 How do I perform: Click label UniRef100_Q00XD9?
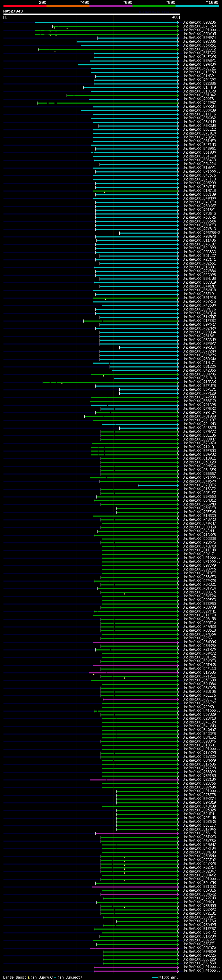(x=199, y=110)
